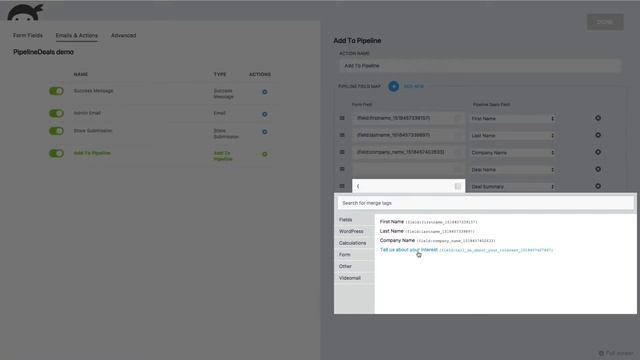Viewport: 640px width, 360px height.
Task: Click merge tag icon in Deal Name form field
Action: pos(458,169)
